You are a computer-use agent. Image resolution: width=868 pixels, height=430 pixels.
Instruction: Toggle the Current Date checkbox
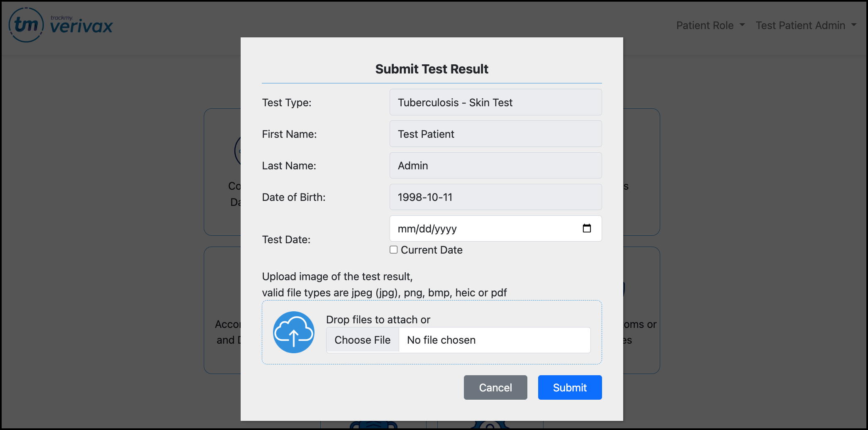click(x=394, y=250)
